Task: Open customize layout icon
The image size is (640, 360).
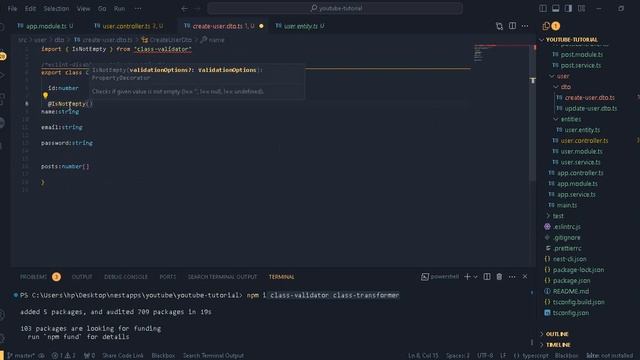Action: 581,8
